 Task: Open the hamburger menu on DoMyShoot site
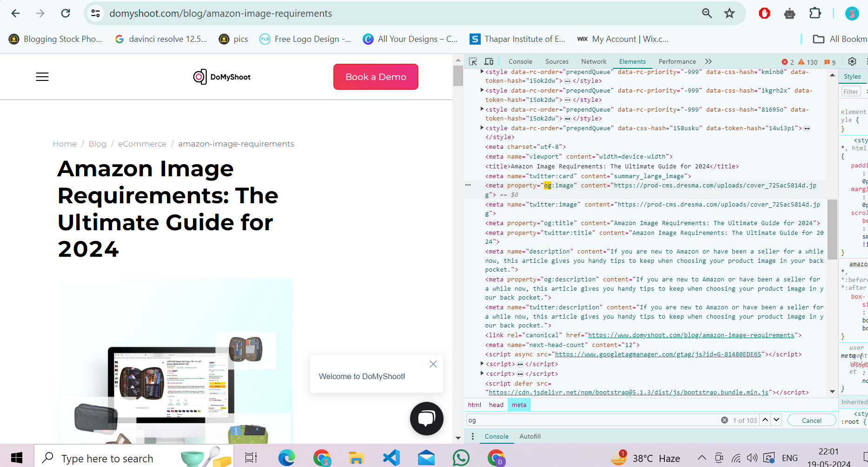click(42, 77)
